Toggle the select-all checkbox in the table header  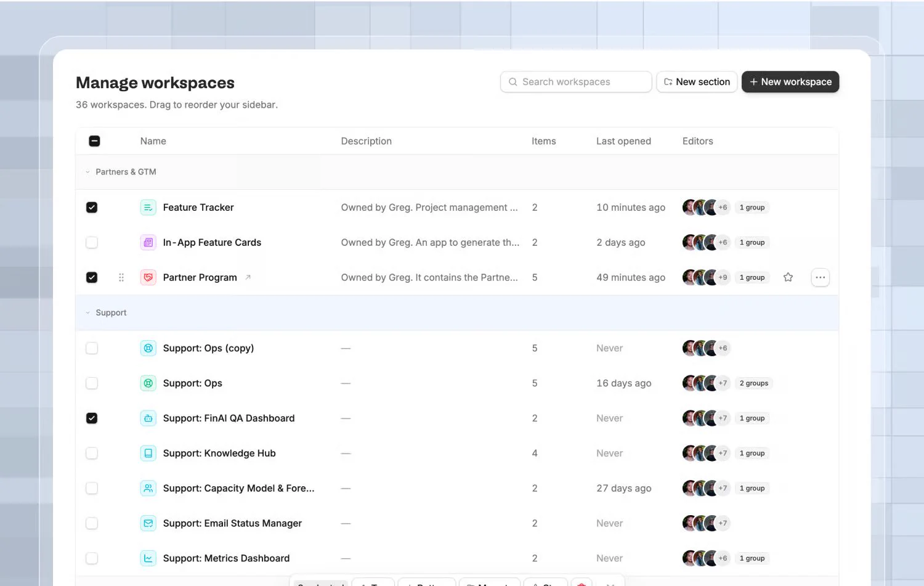[x=94, y=141]
